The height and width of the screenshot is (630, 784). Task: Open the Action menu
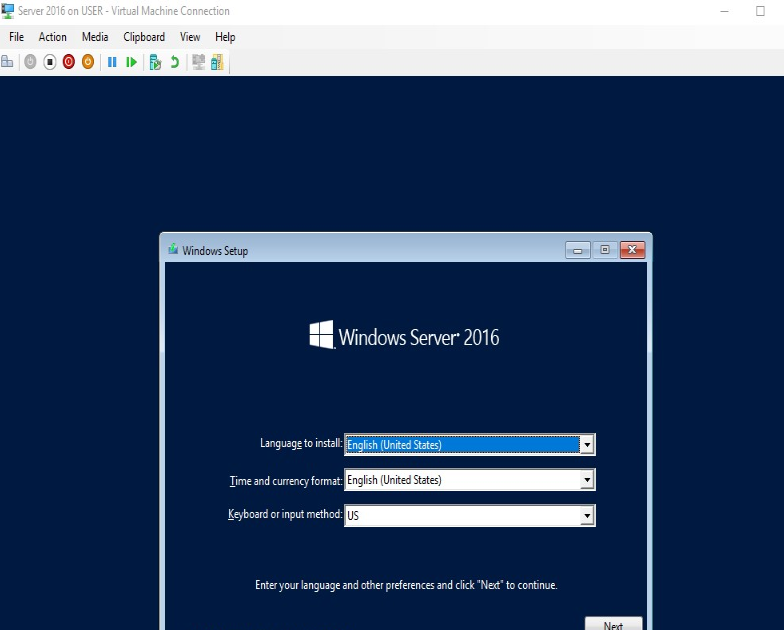tap(52, 37)
